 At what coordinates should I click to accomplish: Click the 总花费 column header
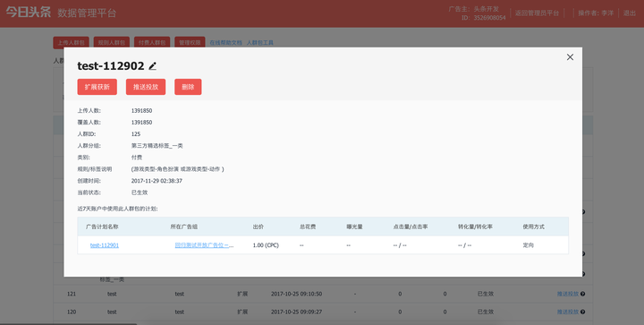pos(308,227)
